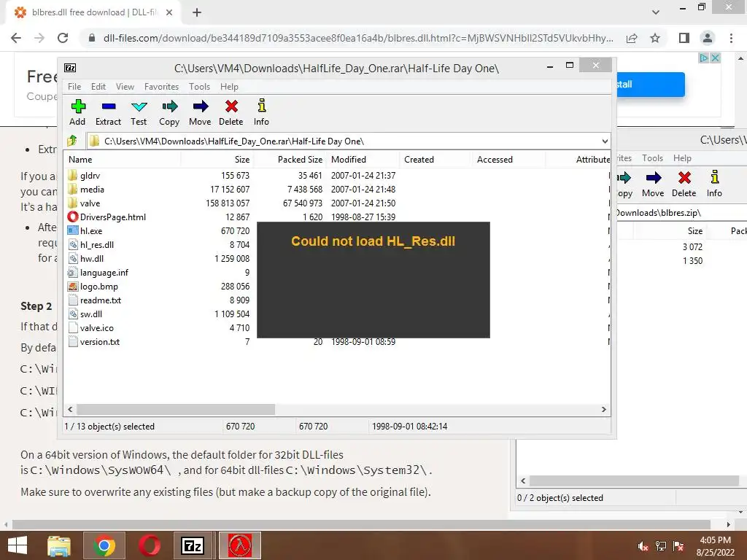This screenshot has height=560, width=747.
Task: Select logo.bmp file
Action: pos(98,287)
